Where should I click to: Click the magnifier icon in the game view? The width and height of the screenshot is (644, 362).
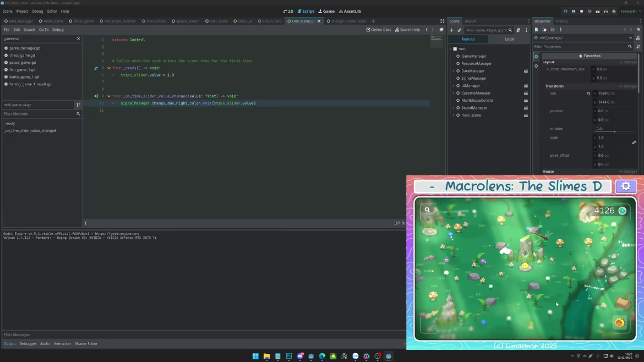[x=427, y=210]
